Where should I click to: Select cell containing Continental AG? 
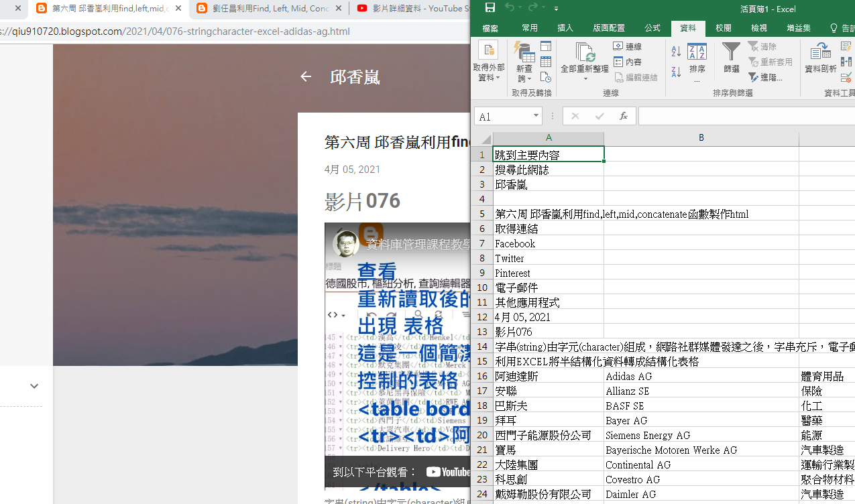pyautogui.click(x=701, y=464)
